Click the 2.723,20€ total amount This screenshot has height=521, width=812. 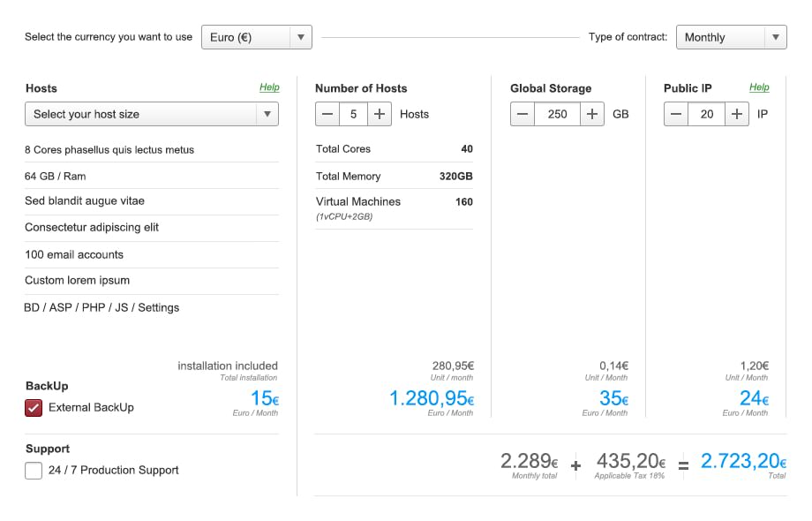(x=742, y=461)
